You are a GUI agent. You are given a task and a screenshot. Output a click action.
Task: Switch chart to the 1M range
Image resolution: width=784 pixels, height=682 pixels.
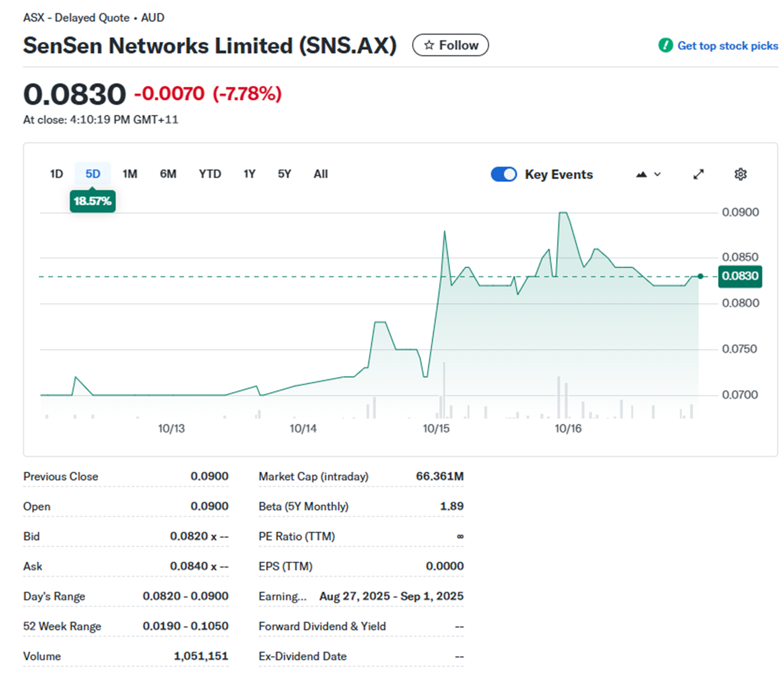(130, 174)
